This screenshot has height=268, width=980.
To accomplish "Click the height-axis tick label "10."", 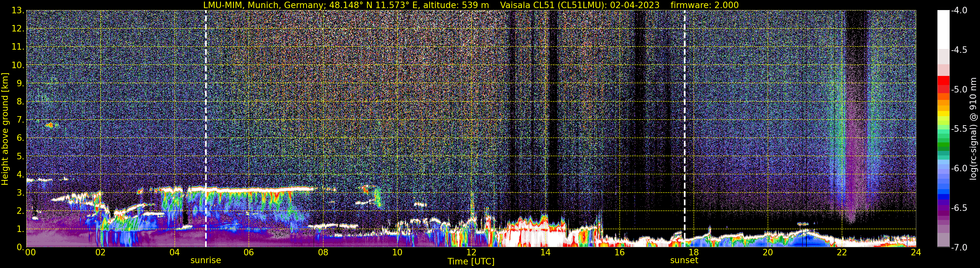I will point(18,65).
